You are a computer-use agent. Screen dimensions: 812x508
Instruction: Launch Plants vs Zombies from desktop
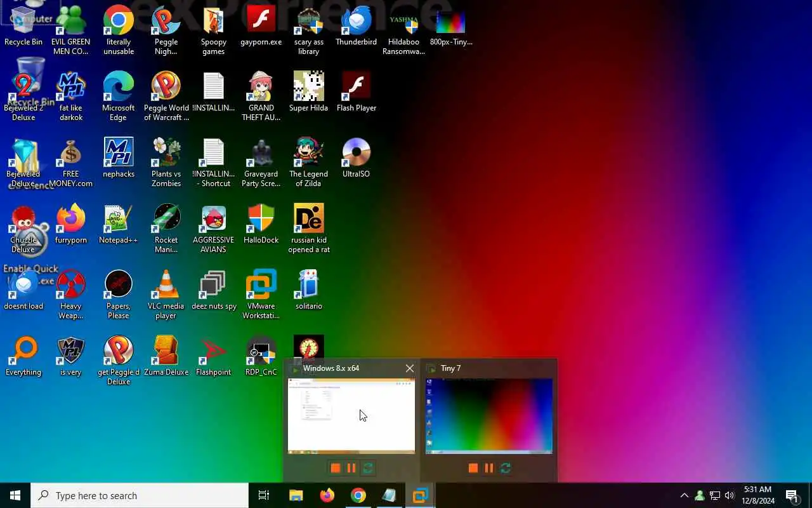(x=166, y=163)
